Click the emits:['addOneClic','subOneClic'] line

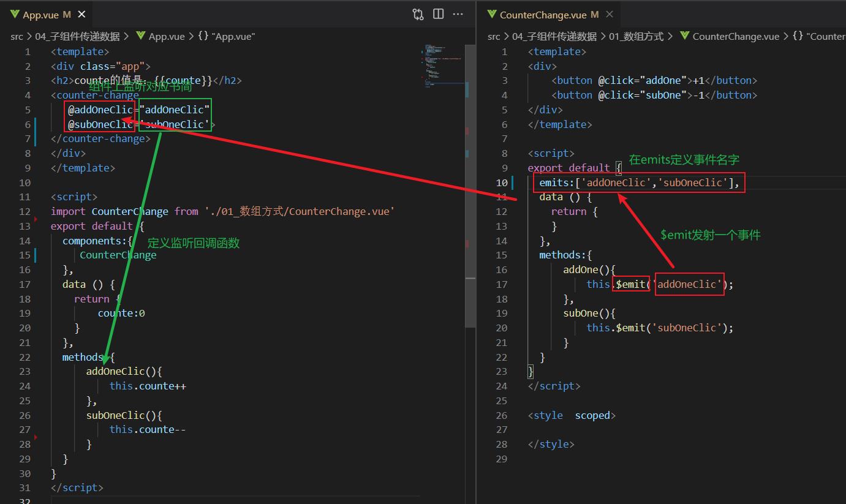point(640,182)
